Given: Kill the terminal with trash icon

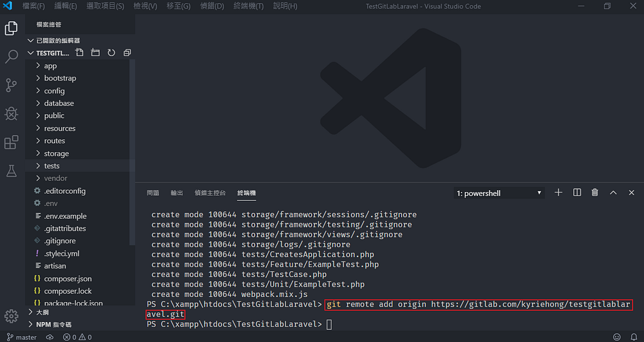Looking at the screenshot, I should [x=594, y=193].
